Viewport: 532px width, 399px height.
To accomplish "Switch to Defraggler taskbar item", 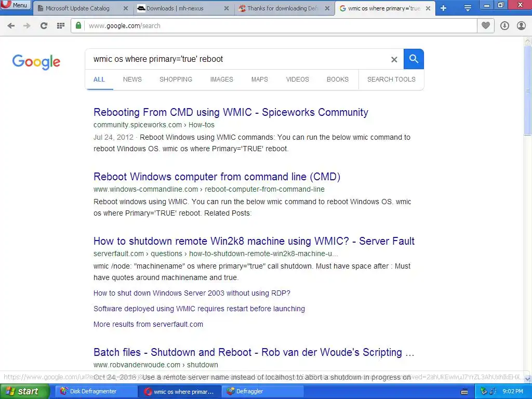I will pyautogui.click(x=263, y=392).
